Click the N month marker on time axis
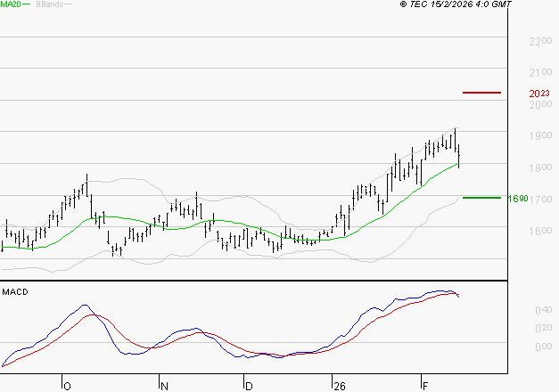Image resolution: width=559 pixels, height=392 pixels. tap(164, 386)
